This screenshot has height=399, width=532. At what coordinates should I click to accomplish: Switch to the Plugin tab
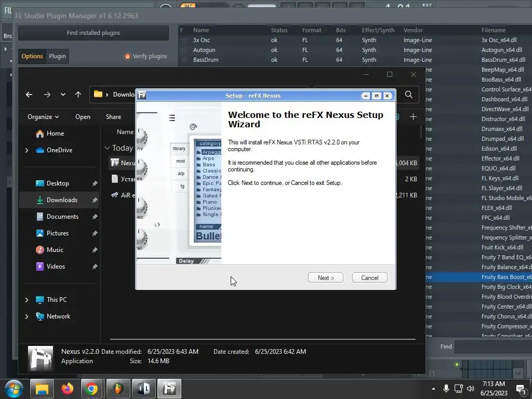point(57,56)
